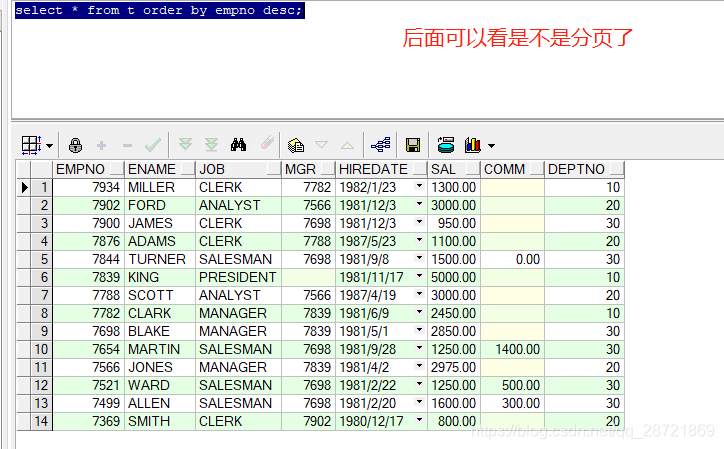Select row number 10 header

click(42, 349)
